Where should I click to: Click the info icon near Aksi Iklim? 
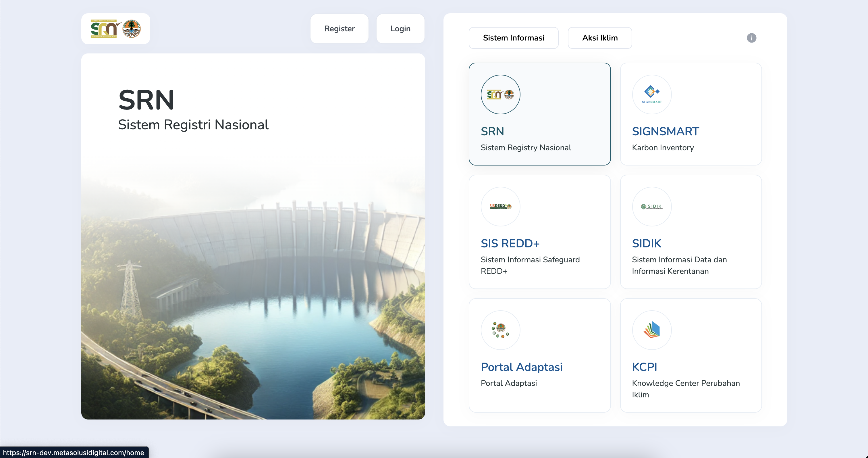(x=752, y=38)
